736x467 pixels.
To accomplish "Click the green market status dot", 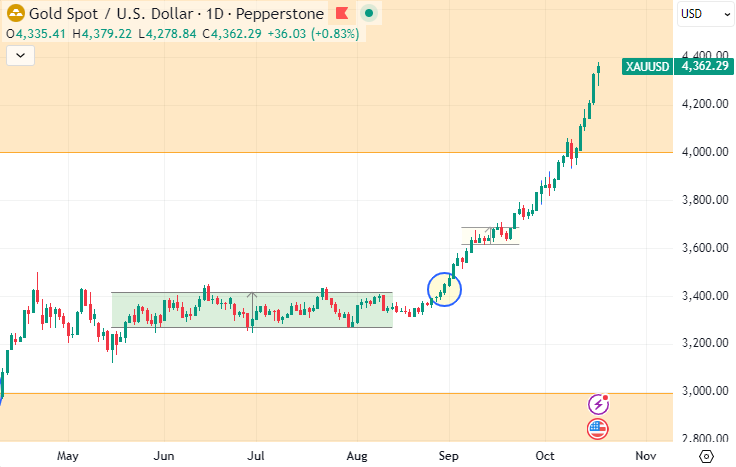I will [369, 14].
